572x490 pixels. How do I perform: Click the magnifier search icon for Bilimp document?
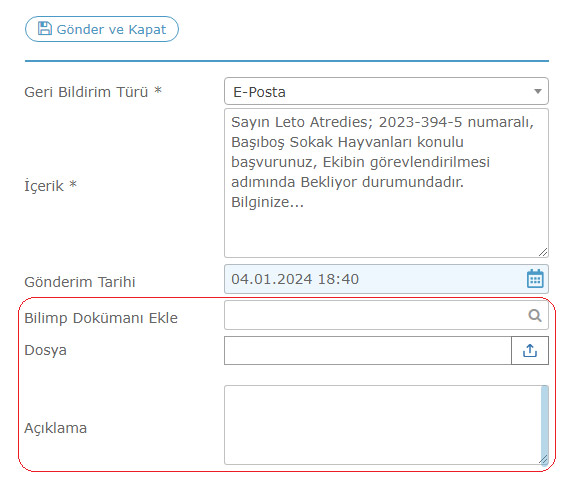[535, 315]
